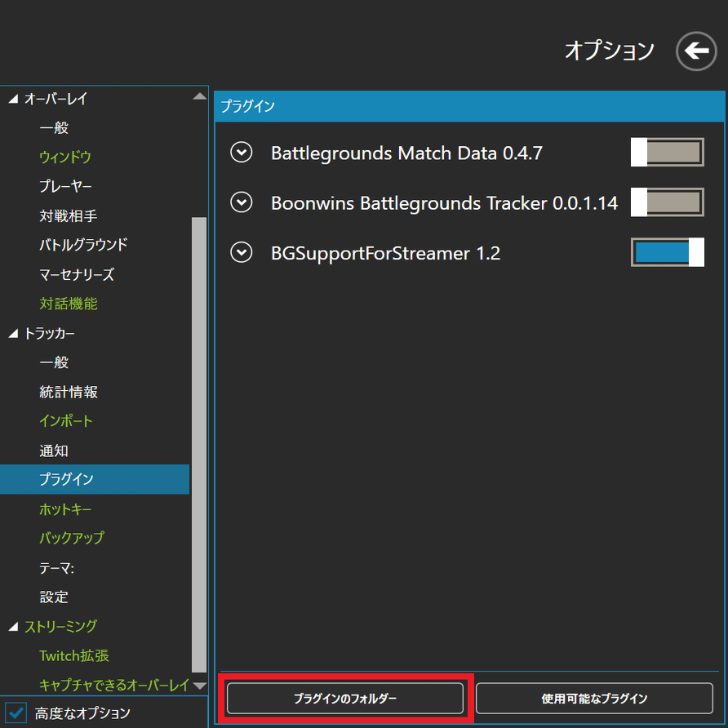Open 統計情報 settings
The image size is (728, 728).
pyautogui.click(x=69, y=392)
